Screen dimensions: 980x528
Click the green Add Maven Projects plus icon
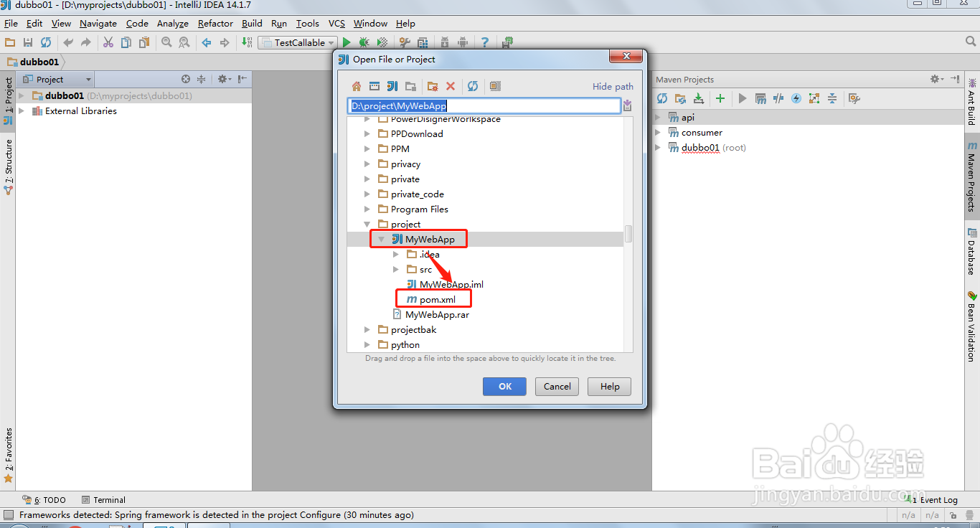coord(720,98)
